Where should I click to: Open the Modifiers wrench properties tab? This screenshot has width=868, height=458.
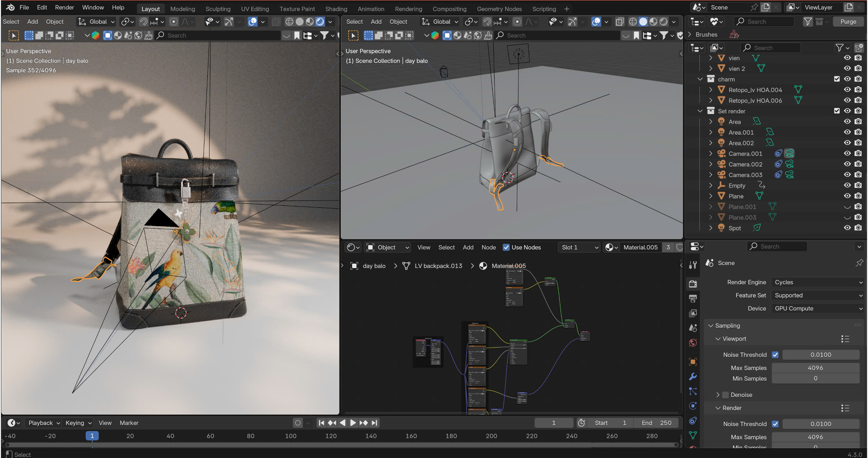pos(693,376)
